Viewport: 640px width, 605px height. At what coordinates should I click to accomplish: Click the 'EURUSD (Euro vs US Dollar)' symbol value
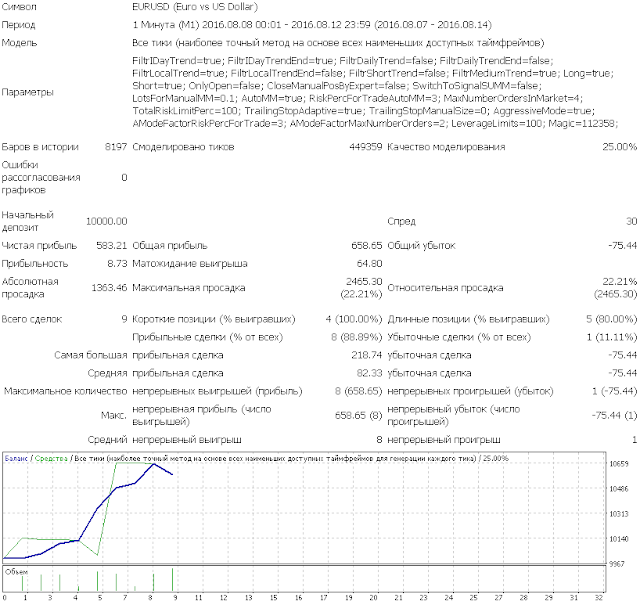pyautogui.click(x=195, y=7)
